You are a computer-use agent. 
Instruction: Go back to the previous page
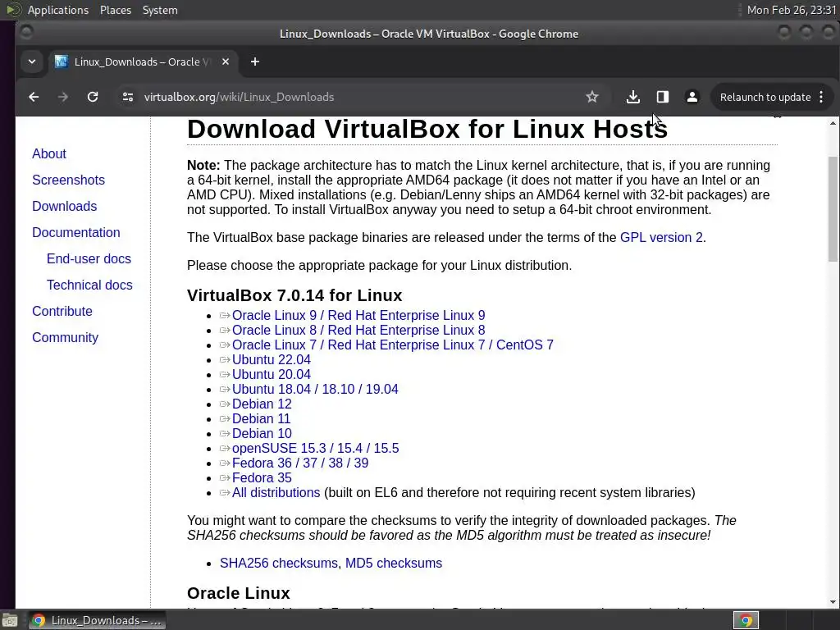[x=34, y=97]
